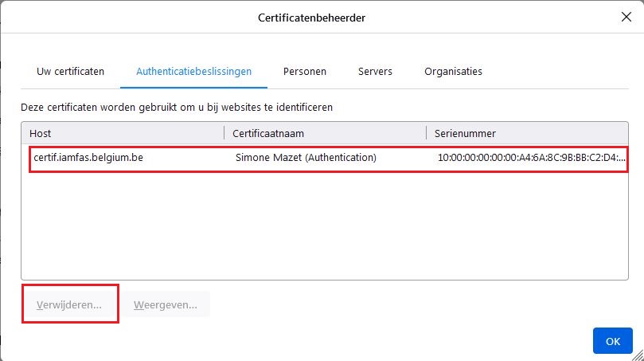Show the Organisaties tab
The image size is (644, 361).
point(453,71)
